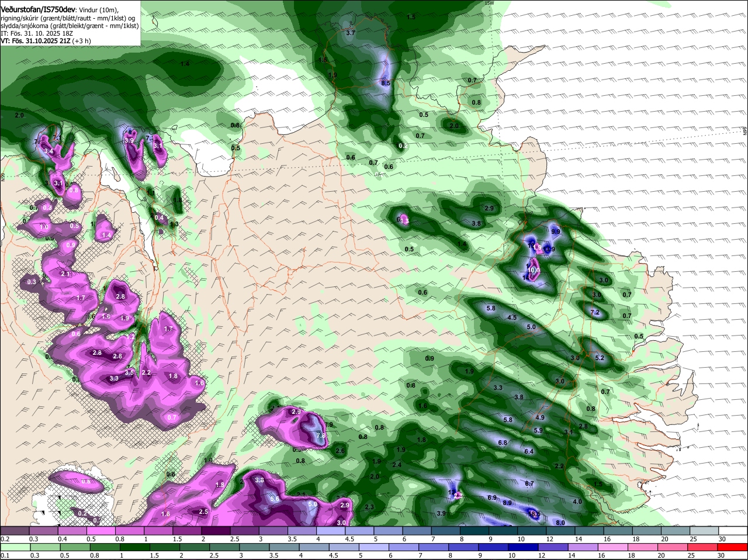Click the 5.6 snowfall value on the map

tap(275, 499)
